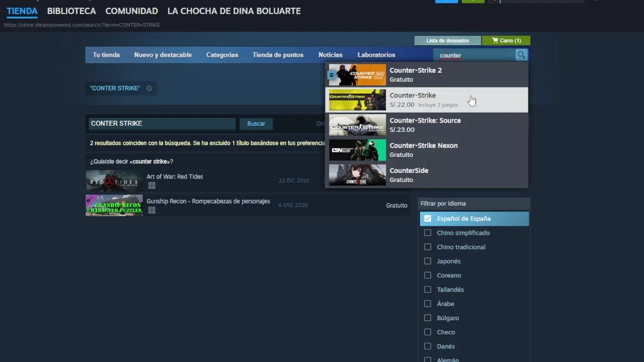Tick the Japonés language checkbox
Viewport: 644px width, 362px height.
click(x=428, y=261)
